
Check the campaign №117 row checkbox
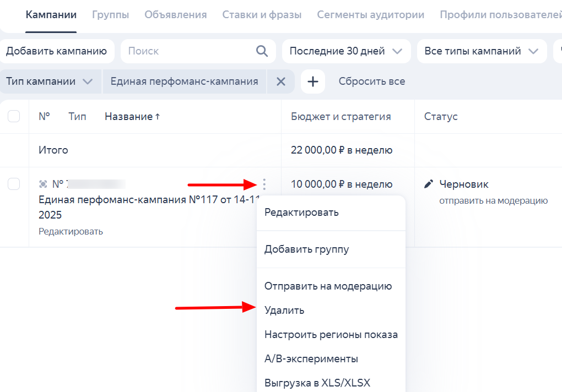14,184
